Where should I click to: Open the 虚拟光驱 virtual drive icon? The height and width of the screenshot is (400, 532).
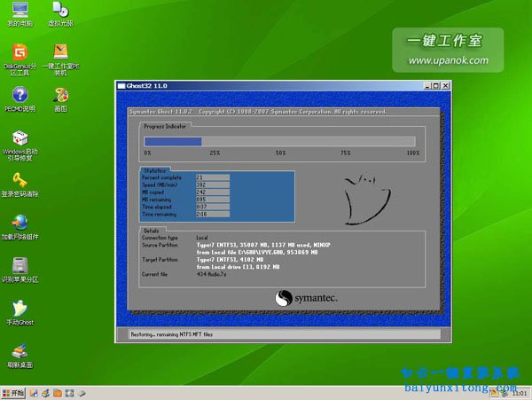pos(60,11)
